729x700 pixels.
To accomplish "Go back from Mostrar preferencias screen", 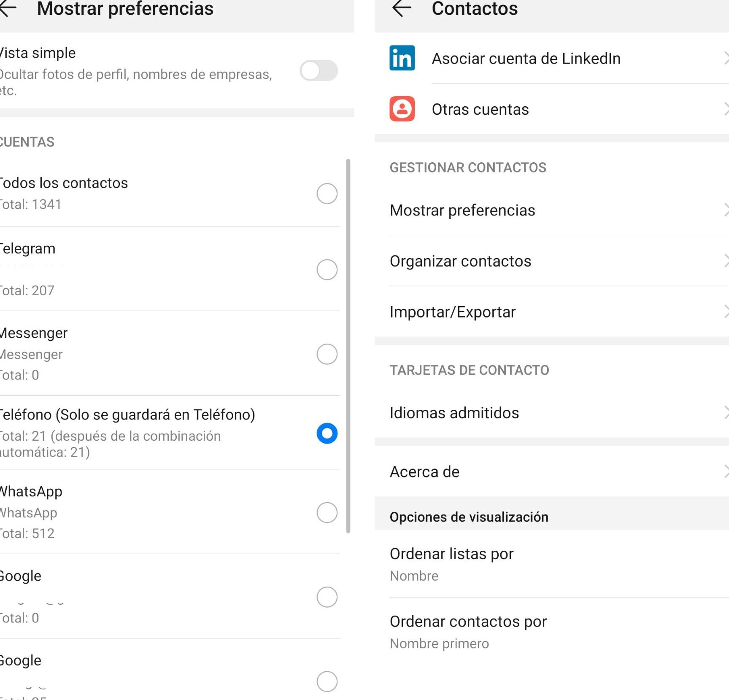I will pos(8,8).
